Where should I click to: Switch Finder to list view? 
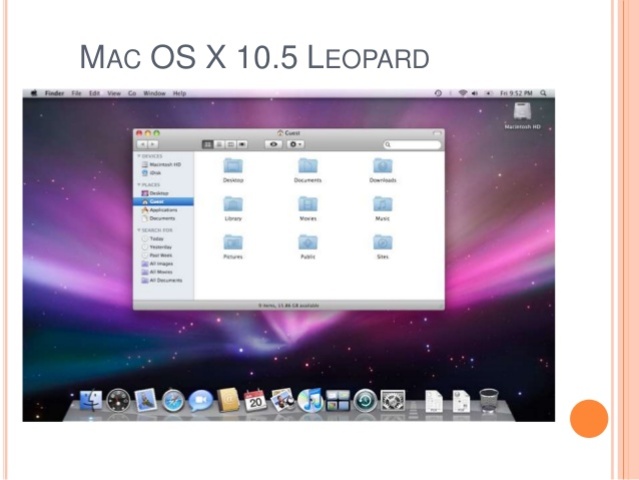point(219,145)
